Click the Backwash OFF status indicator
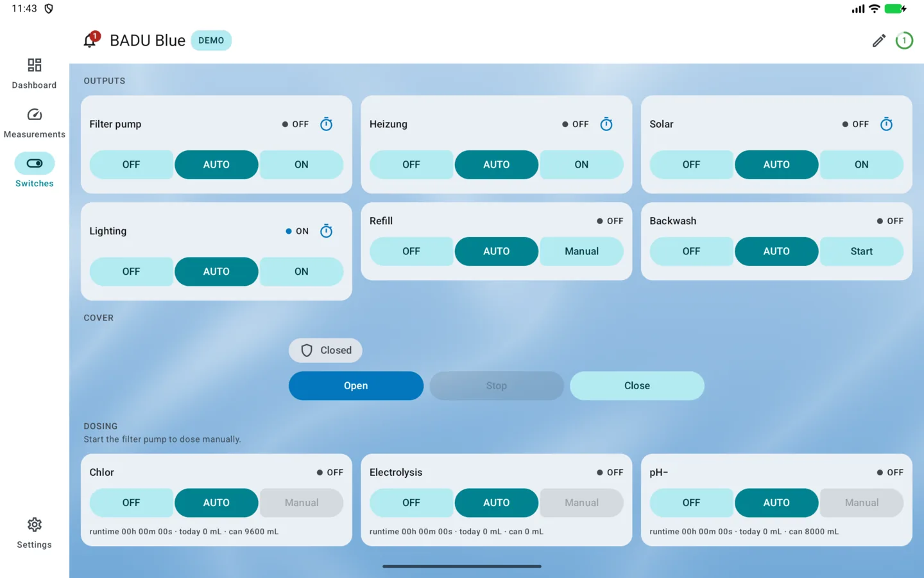 tap(890, 221)
